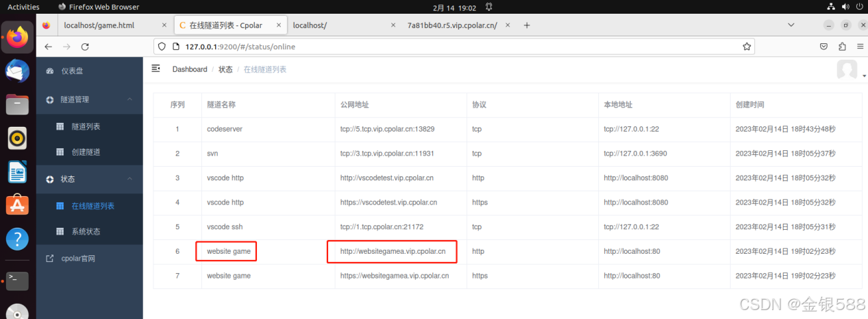The height and width of the screenshot is (319, 868).
Task: Open the clock and calendar panel
Action: coord(455,7)
